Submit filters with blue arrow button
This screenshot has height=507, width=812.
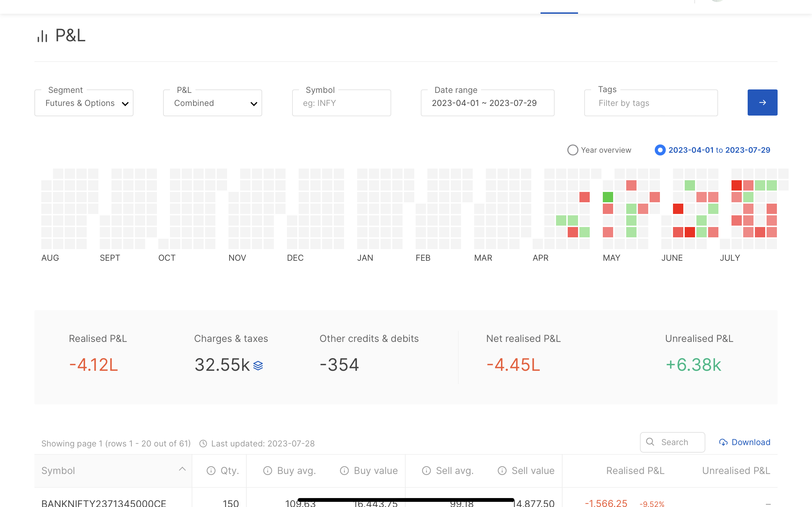point(762,103)
